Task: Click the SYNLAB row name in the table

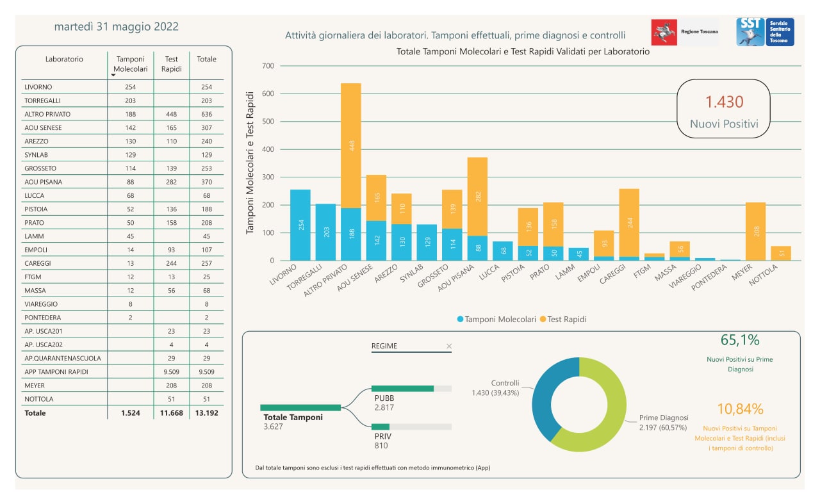Action: [36, 155]
